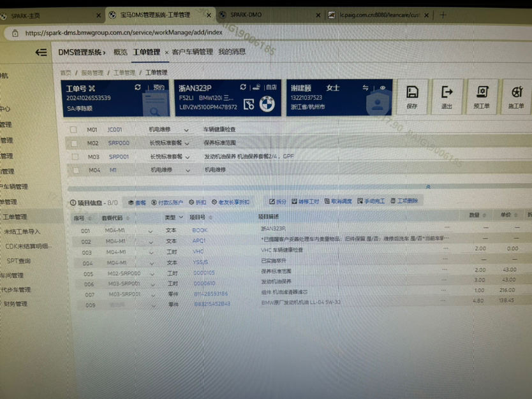Open the vehicle tag icon left of BMW logo
The image size is (532, 399).
[249, 105]
